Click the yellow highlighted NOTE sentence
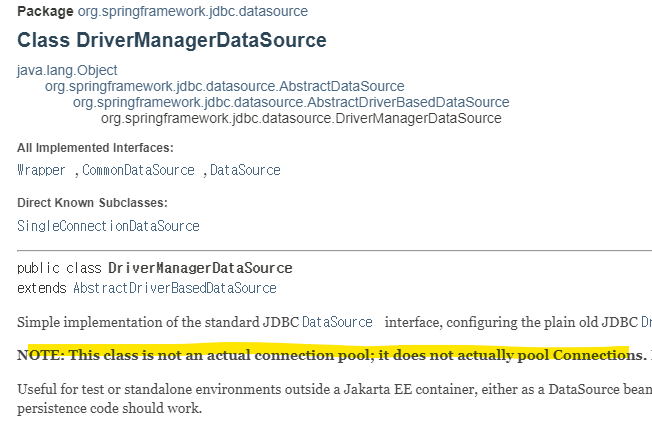This screenshot has height=422, width=652. pyautogui.click(x=331, y=355)
